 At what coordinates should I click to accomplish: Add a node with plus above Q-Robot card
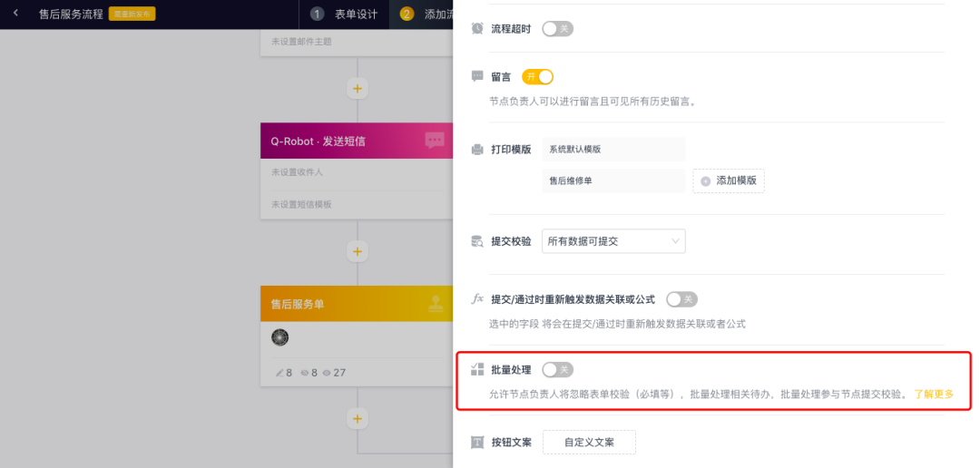pyautogui.click(x=358, y=89)
